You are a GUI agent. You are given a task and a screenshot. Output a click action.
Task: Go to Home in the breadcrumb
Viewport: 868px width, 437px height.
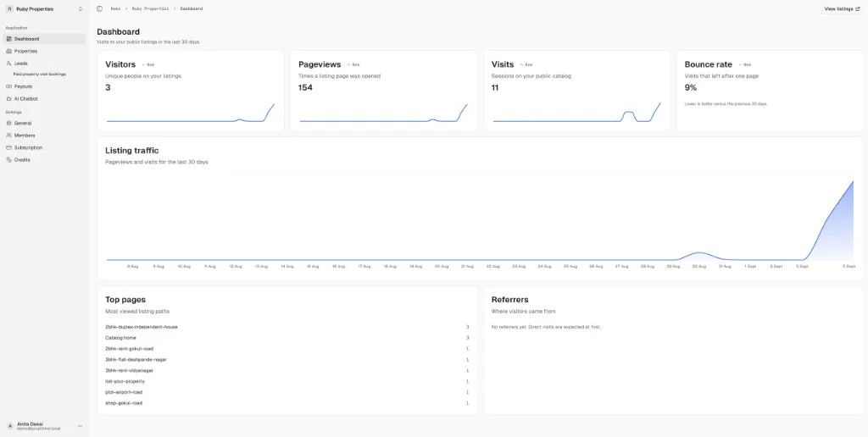(x=115, y=8)
